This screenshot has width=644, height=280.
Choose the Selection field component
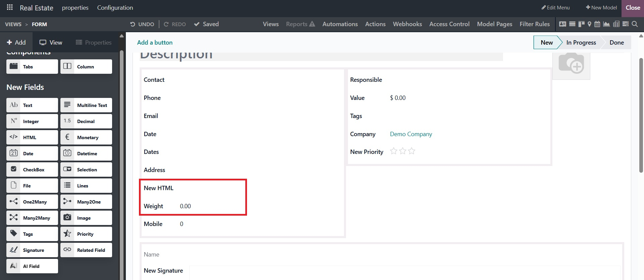(86, 170)
